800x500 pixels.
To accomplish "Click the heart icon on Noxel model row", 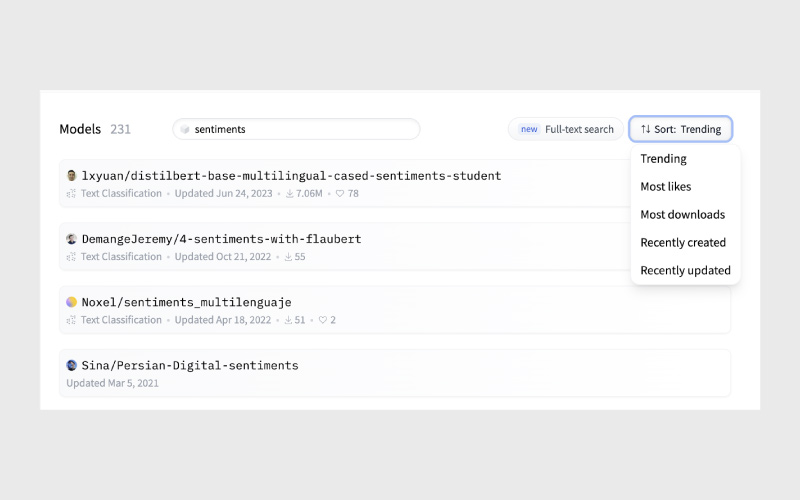I will [x=322, y=320].
